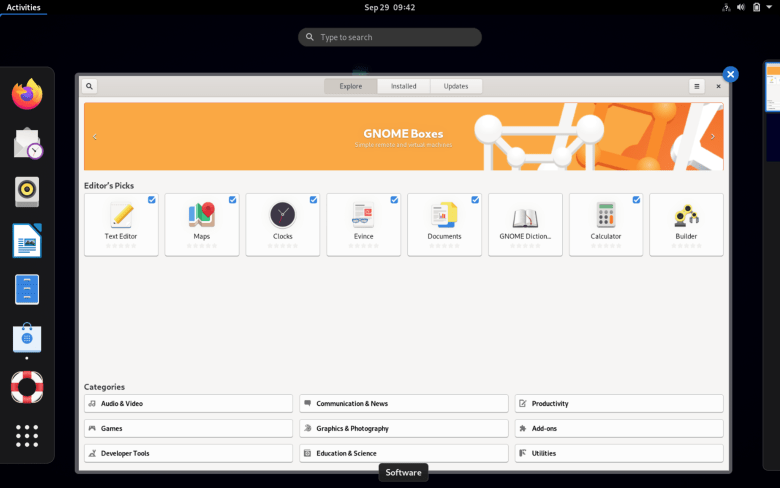The image size is (780, 488).
Task: Open system menu dropdown arrow
Action: [x=770, y=7]
